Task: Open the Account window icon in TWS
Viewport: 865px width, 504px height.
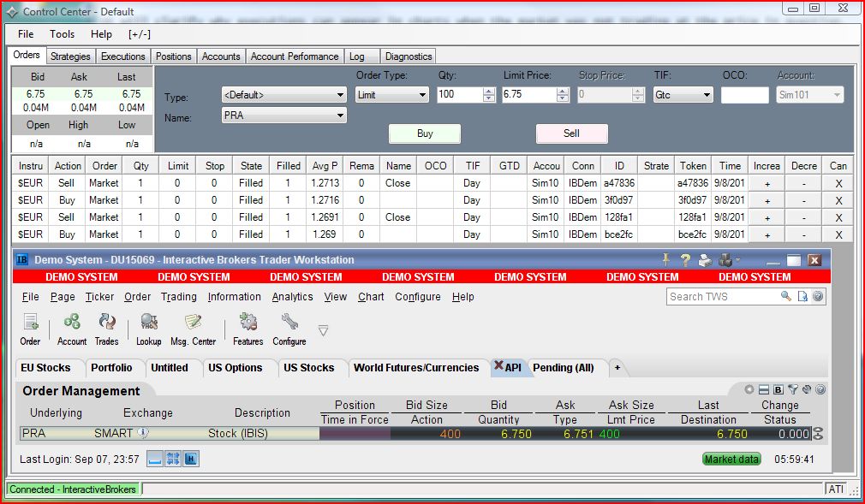Action: point(72,322)
